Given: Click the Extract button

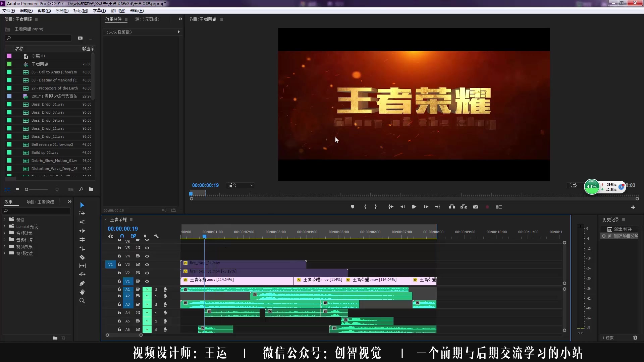Looking at the screenshot, I should click(464, 207).
